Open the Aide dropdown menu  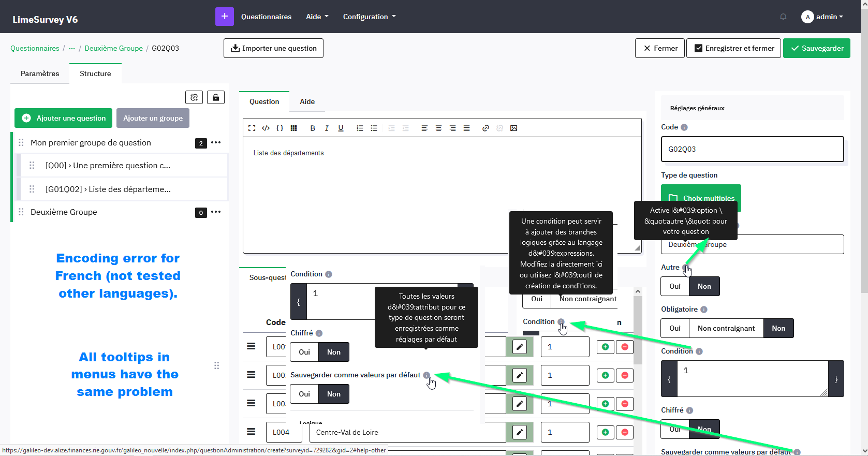coord(317,17)
